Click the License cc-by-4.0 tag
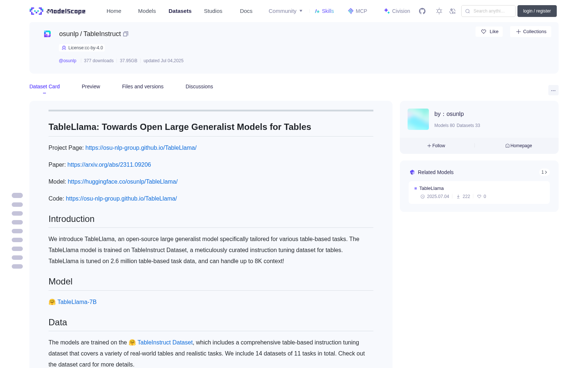The width and height of the screenshot is (588, 368). point(82,48)
